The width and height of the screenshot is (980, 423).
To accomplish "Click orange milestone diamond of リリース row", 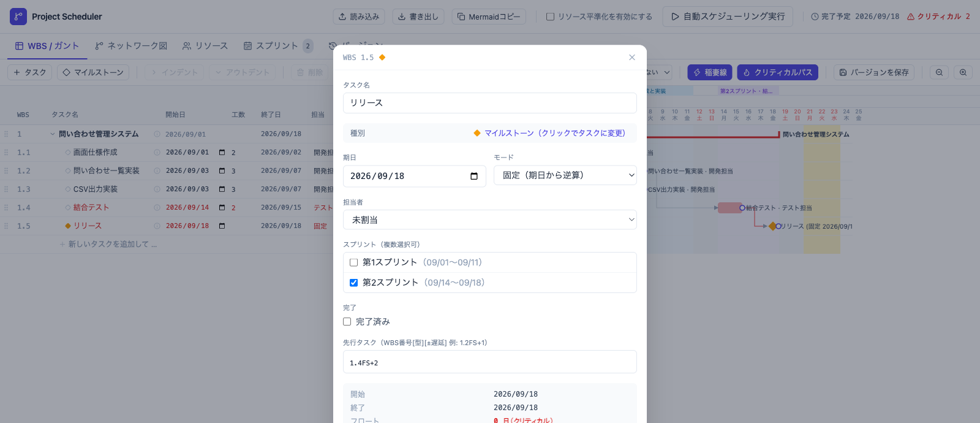I will tap(68, 226).
